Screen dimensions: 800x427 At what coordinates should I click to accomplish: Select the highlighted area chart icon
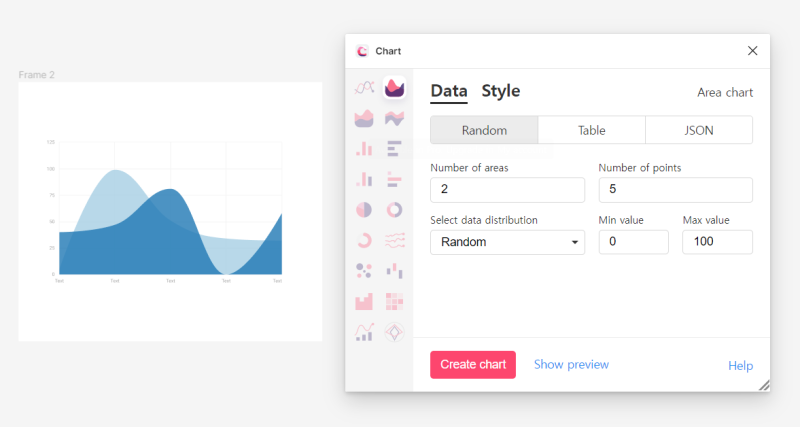coord(394,88)
